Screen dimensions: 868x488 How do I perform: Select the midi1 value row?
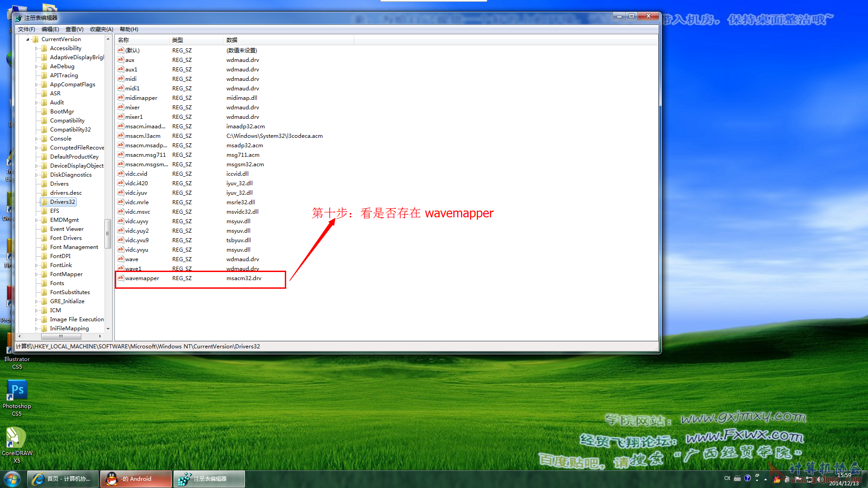click(x=132, y=88)
